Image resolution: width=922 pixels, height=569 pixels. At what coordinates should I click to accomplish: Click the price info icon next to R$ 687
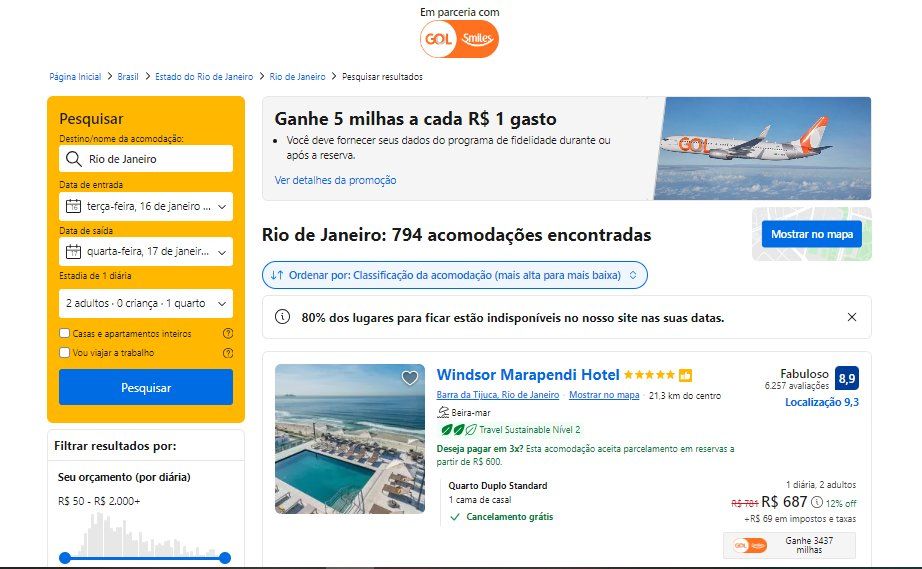tap(817, 503)
